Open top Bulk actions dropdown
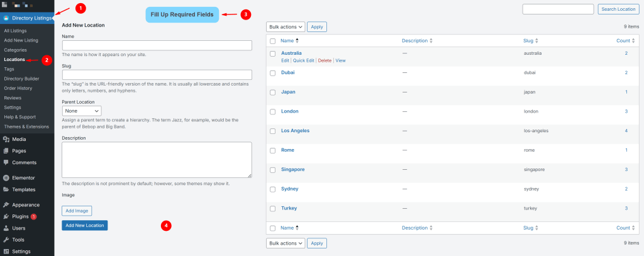 (x=286, y=26)
